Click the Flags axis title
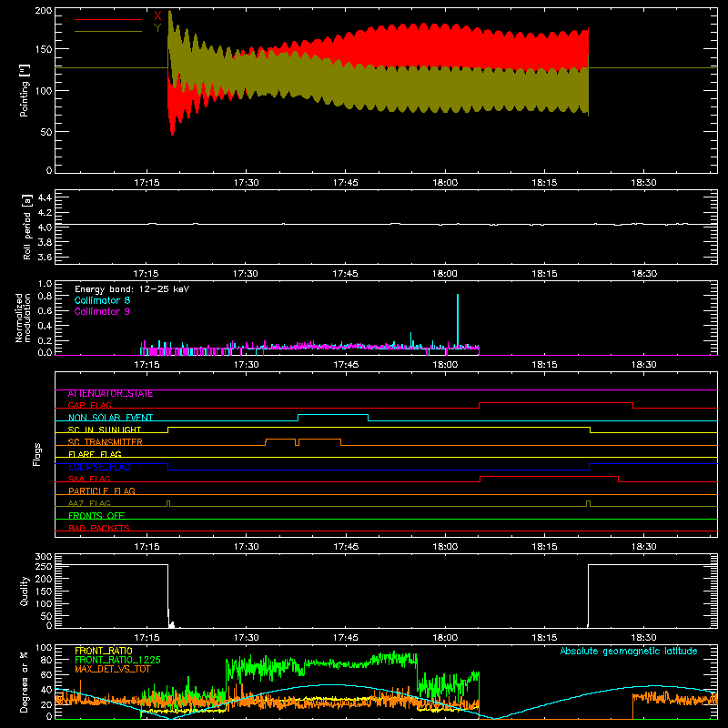The image size is (728, 728). pyautogui.click(x=36, y=454)
